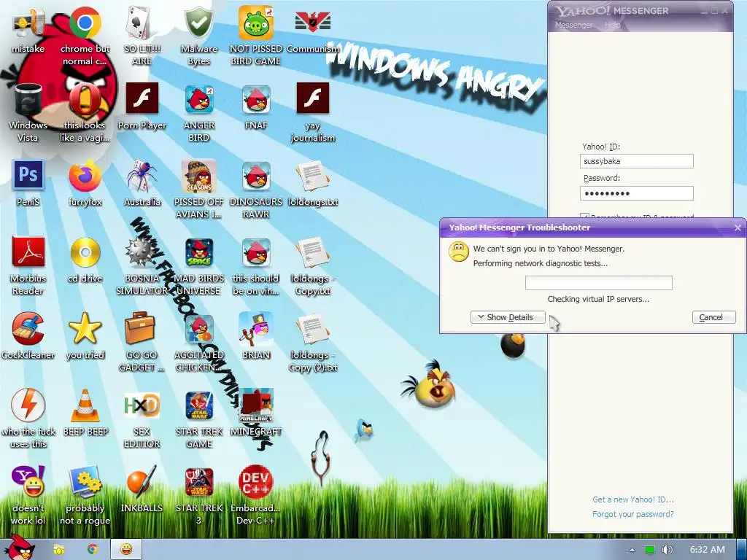
Task: Launch NOT PISSED BIRD GAME icon
Action: click(256, 23)
